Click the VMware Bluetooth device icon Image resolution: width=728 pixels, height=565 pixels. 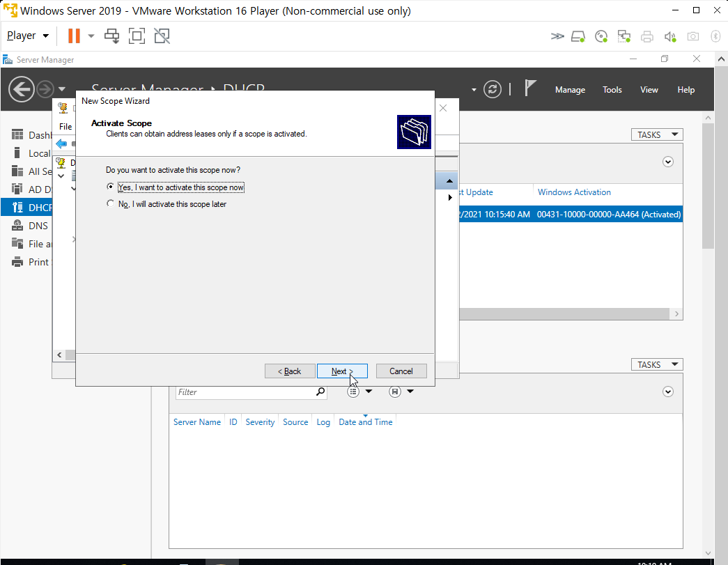click(x=716, y=36)
